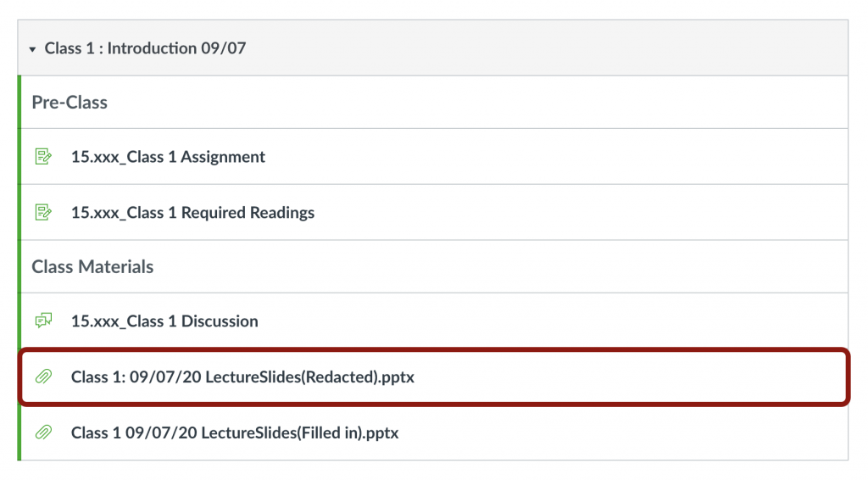
Task: Go to the 15.xxx_Class 1 Discussion
Action: pos(164,321)
